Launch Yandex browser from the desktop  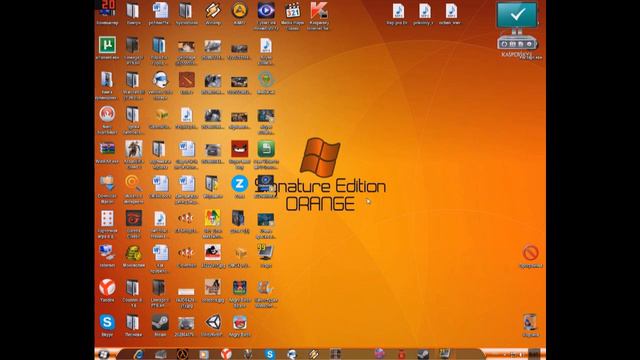[107, 288]
